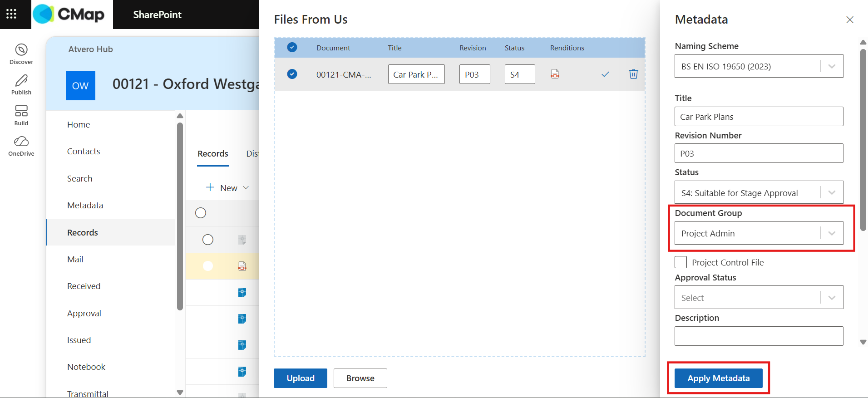The image size is (868, 398).
Task: Select the highlighted Records row radio circle
Action: (208, 266)
